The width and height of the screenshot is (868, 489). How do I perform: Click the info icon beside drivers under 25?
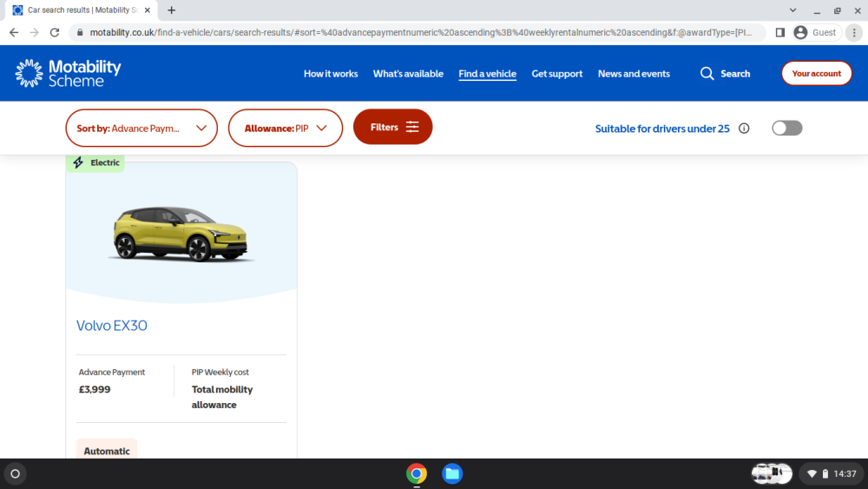coord(744,129)
